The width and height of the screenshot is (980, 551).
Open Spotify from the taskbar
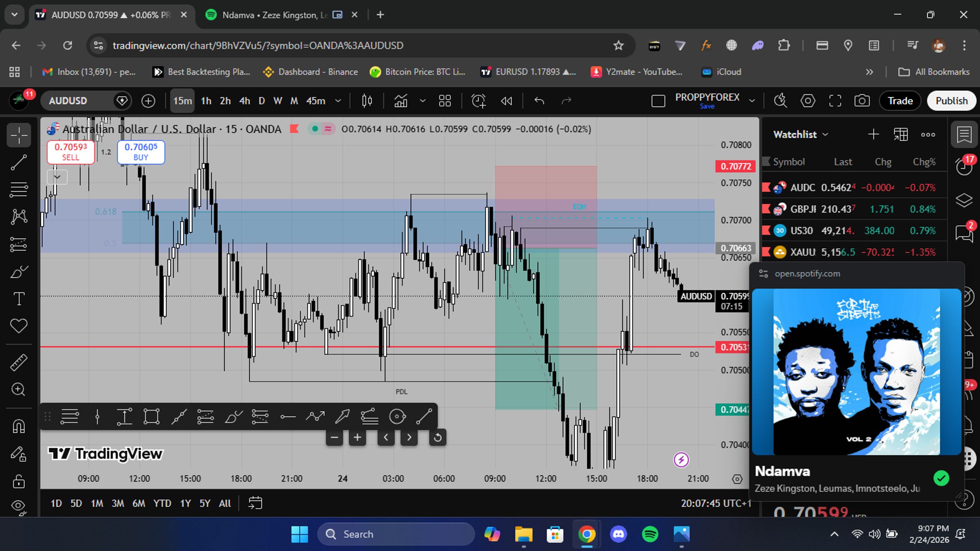[x=650, y=534]
